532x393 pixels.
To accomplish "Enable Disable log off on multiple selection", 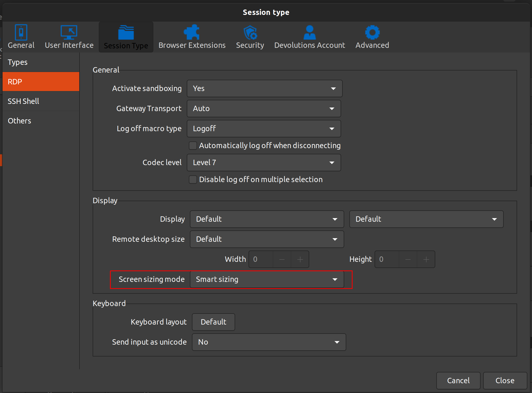I will [193, 180].
